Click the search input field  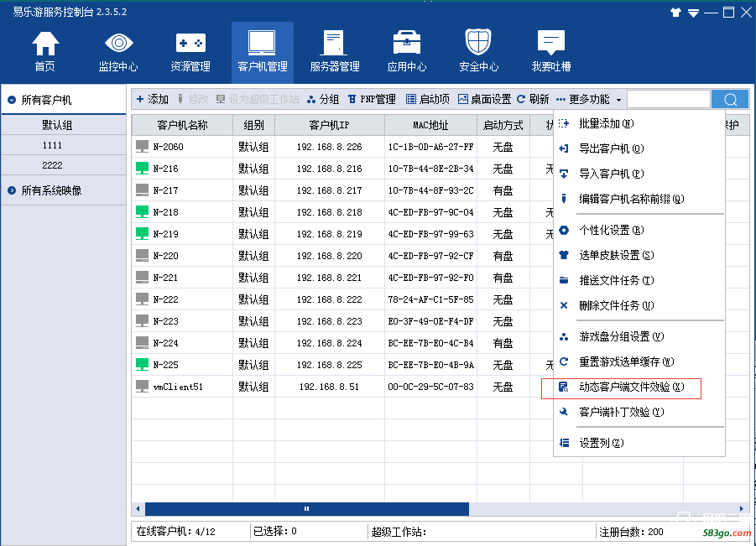click(668, 100)
